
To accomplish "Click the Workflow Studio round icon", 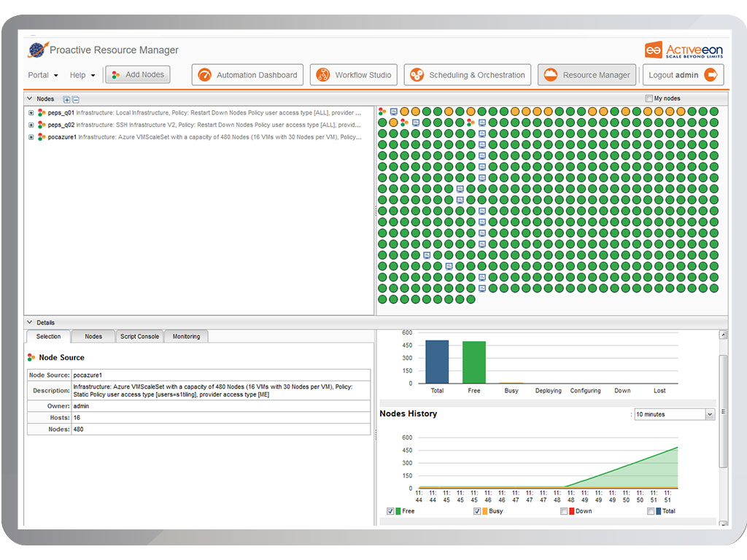I will click(x=322, y=75).
